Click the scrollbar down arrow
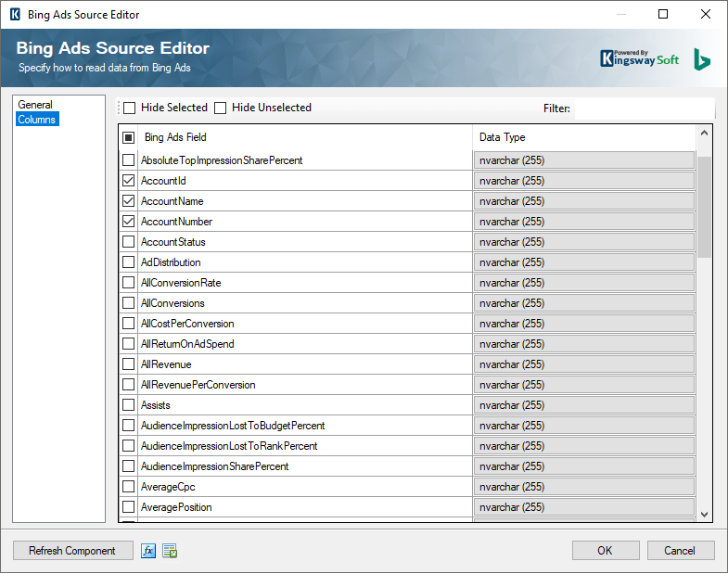 click(704, 515)
